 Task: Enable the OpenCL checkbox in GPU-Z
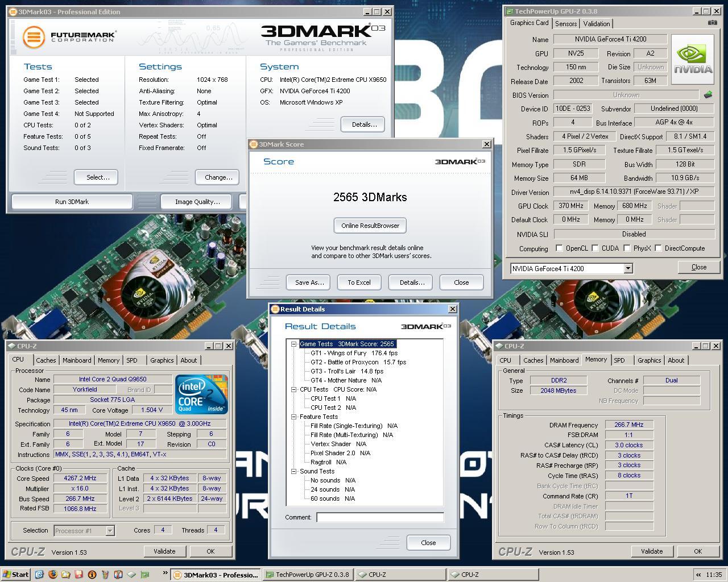tap(559, 248)
